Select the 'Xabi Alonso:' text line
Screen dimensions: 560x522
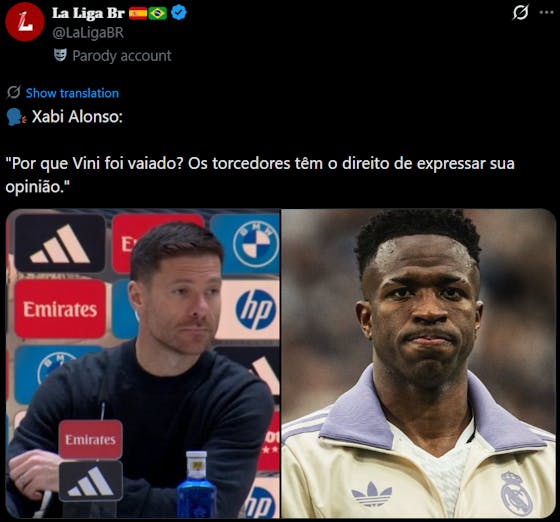coord(77,117)
